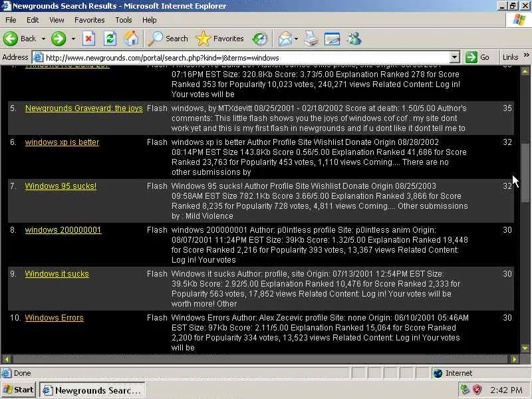Click the Links toolbar label
The image size is (532, 399).
coord(510,57)
